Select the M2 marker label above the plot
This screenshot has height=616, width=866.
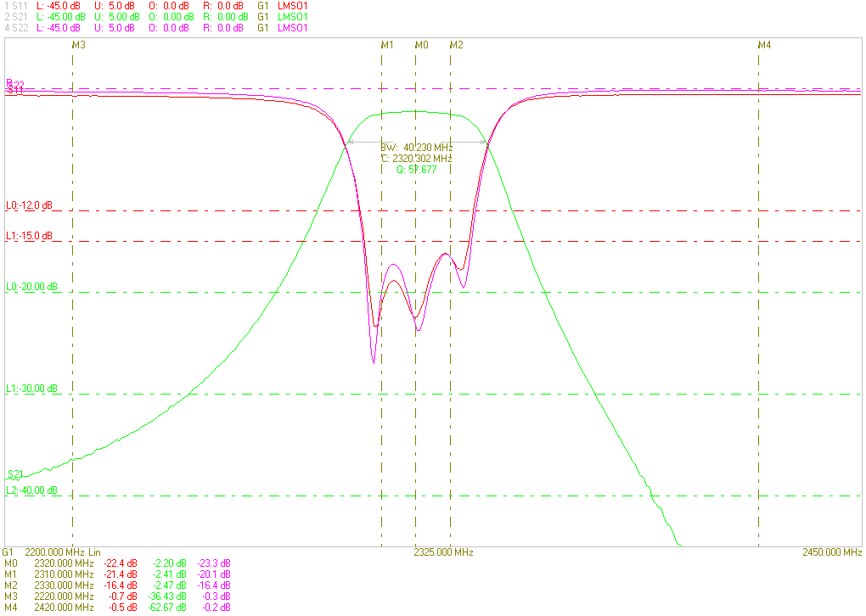pos(456,45)
